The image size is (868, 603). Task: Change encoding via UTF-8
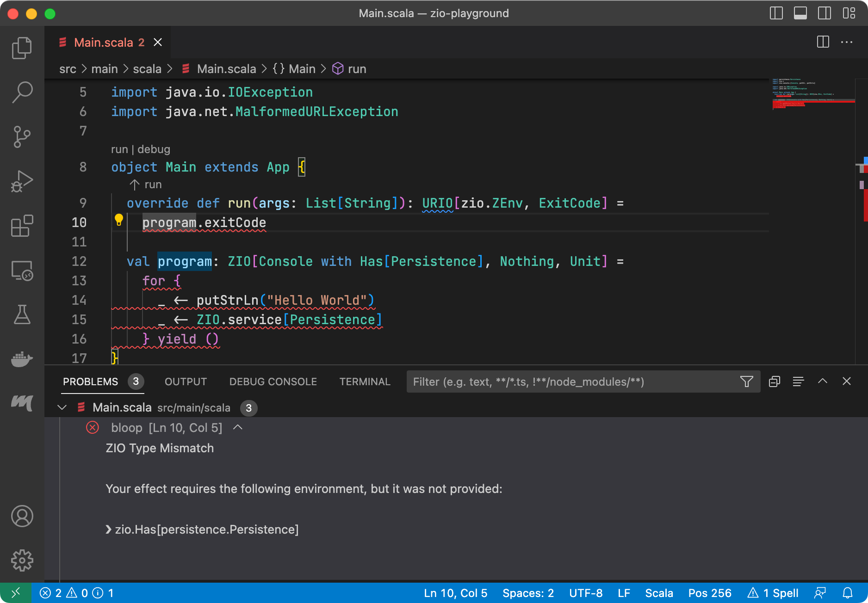[586, 593]
